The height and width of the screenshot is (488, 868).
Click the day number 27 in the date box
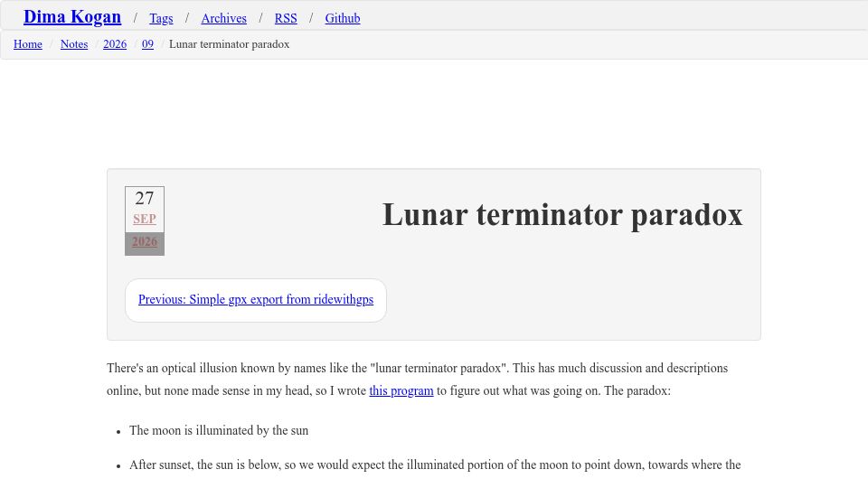tap(145, 198)
